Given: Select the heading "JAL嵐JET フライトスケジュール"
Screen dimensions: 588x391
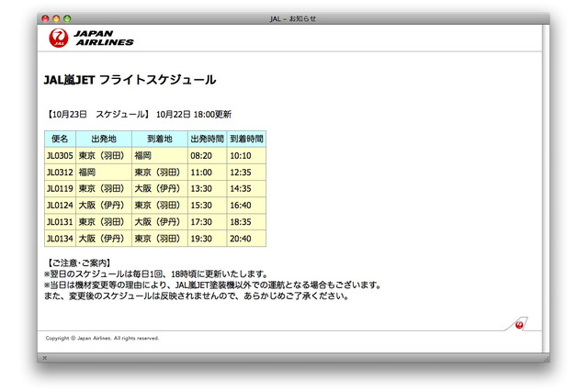Looking at the screenshot, I should coord(130,80).
